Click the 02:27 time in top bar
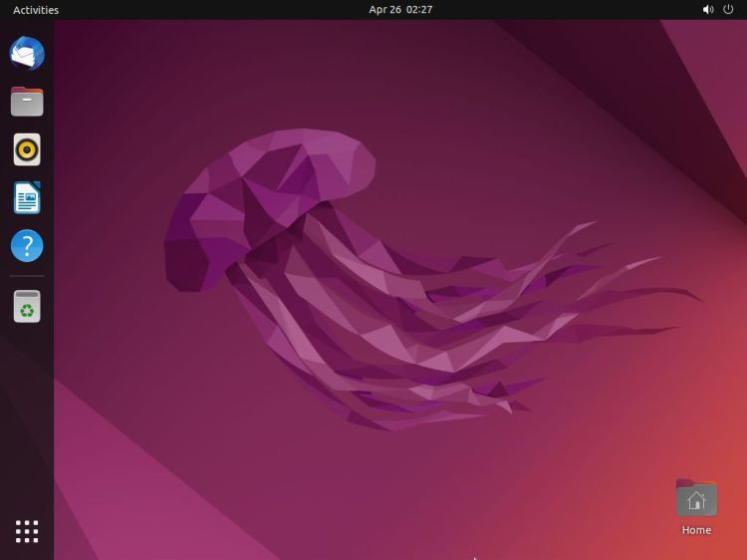The image size is (747, 560). pyautogui.click(x=419, y=10)
